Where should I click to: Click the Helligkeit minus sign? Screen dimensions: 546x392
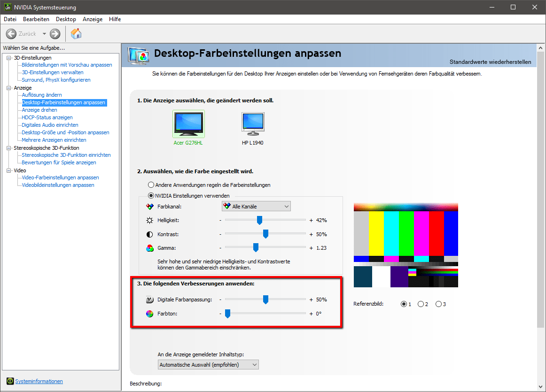click(x=220, y=221)
